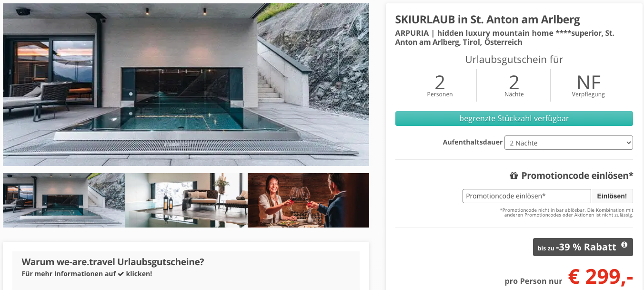Click the NF Verpflegung voucher detail
Screen dimensions: 644x290
(x=588, y=86)
